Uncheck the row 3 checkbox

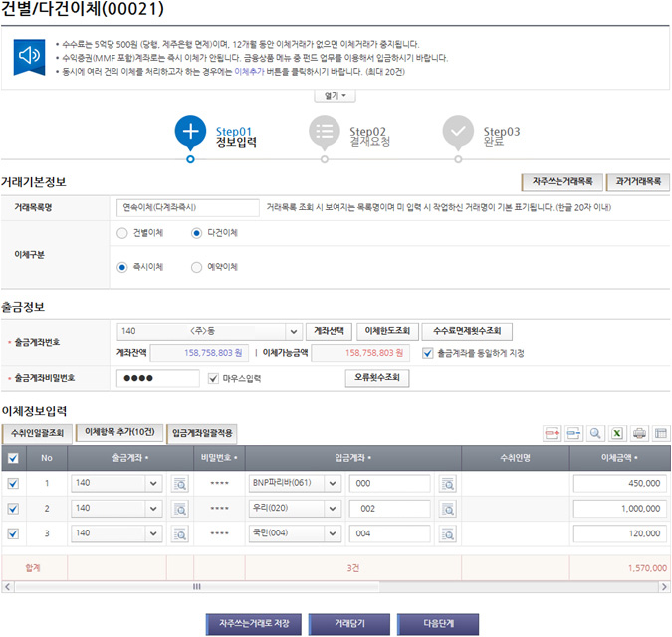(x=13, y=533)
